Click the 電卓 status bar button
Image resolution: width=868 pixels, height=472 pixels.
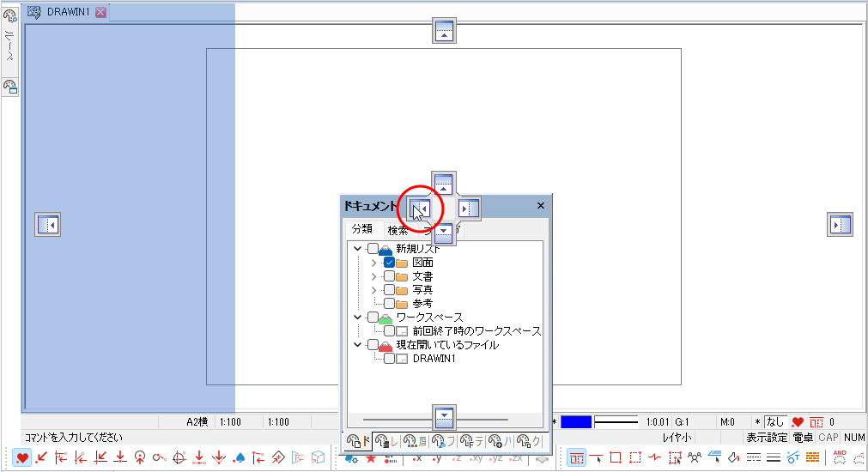point(803,438)
